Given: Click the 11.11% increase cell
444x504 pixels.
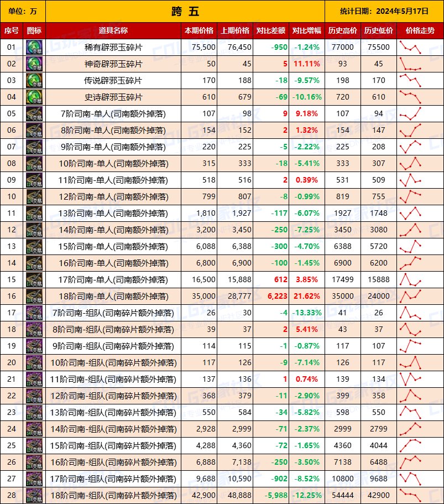Looking at the screenshot, I should pos(307,64).
